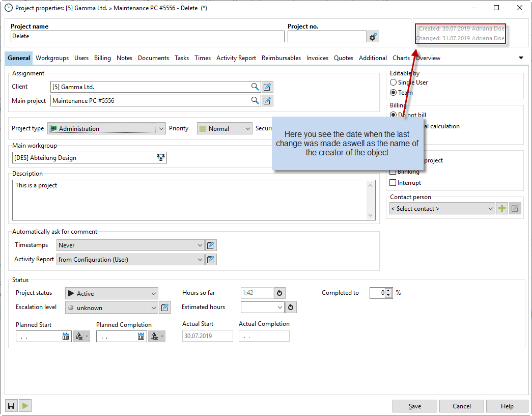
Task: Enable the Interrupt checkbox
Action: tap(393, 183)
